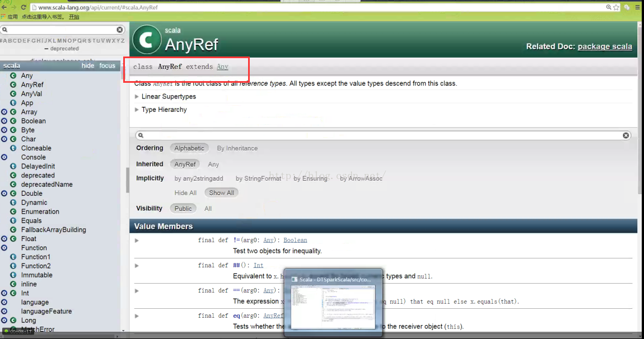Click the class icon beside inline

13,284
